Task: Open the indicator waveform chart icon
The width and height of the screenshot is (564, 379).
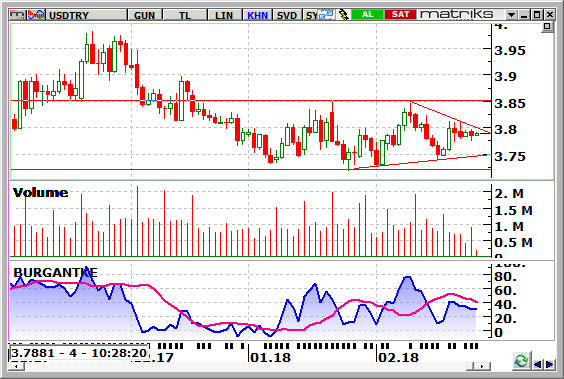Action: tap(36, 15)
